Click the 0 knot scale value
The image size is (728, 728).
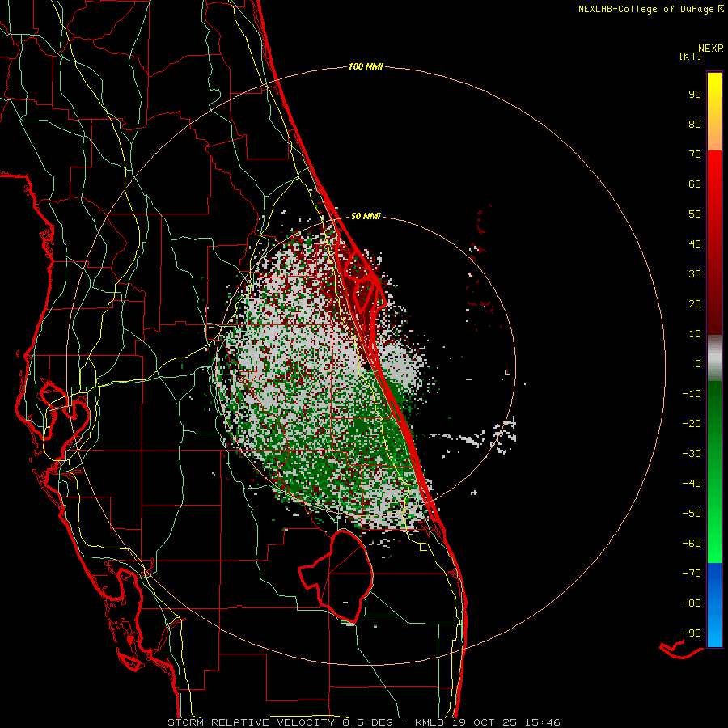[x=698, y=363]
